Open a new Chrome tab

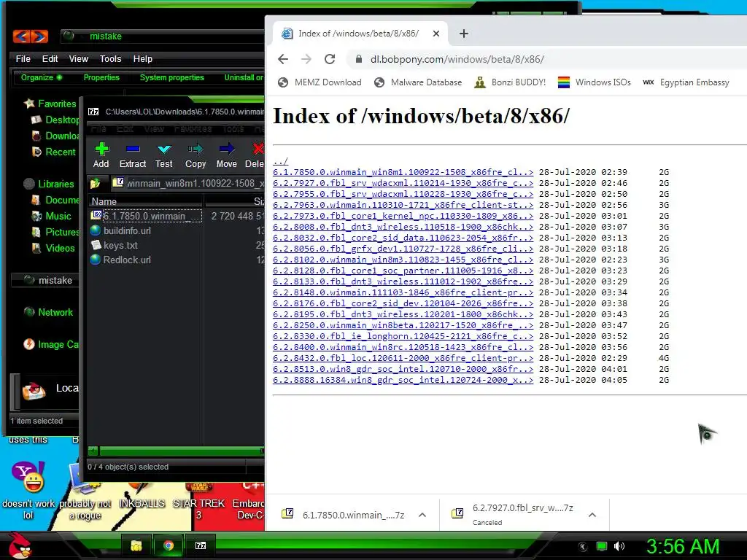point(463,34)
